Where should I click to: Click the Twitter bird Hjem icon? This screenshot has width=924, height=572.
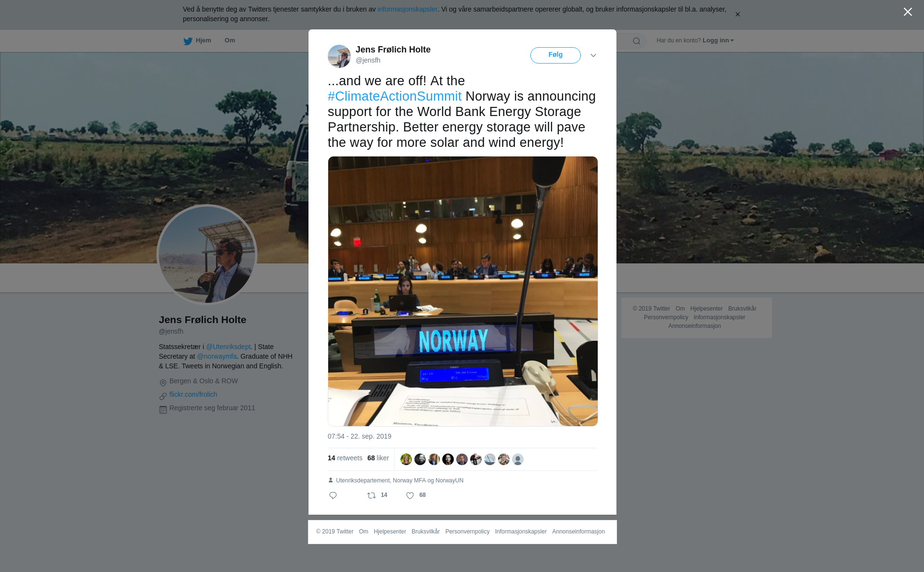[188, 41]
